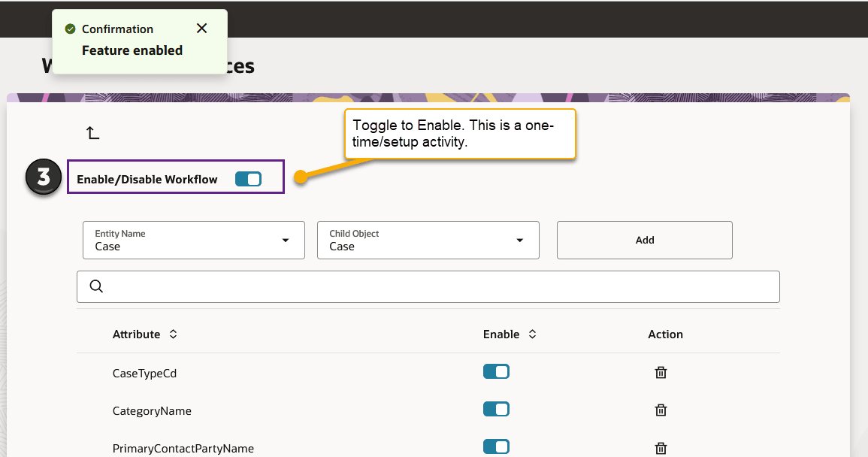Sort by the Enable column
868x457 pixels.
point(532,334)
